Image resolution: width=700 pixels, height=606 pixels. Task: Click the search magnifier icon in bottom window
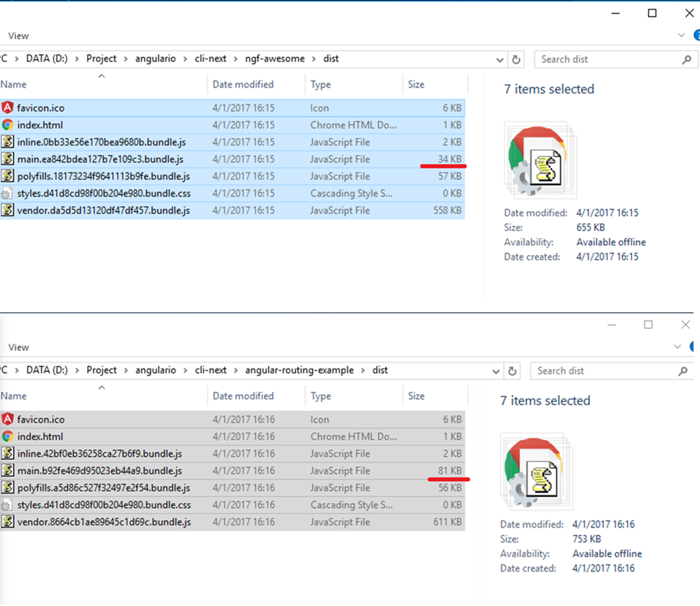pos(683,371)
